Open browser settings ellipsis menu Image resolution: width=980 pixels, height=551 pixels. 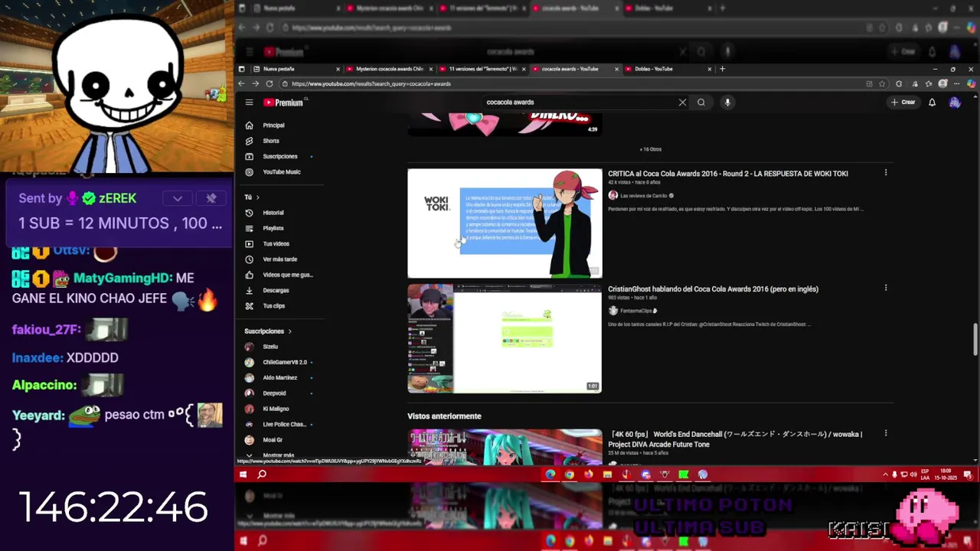coord(957,83)
